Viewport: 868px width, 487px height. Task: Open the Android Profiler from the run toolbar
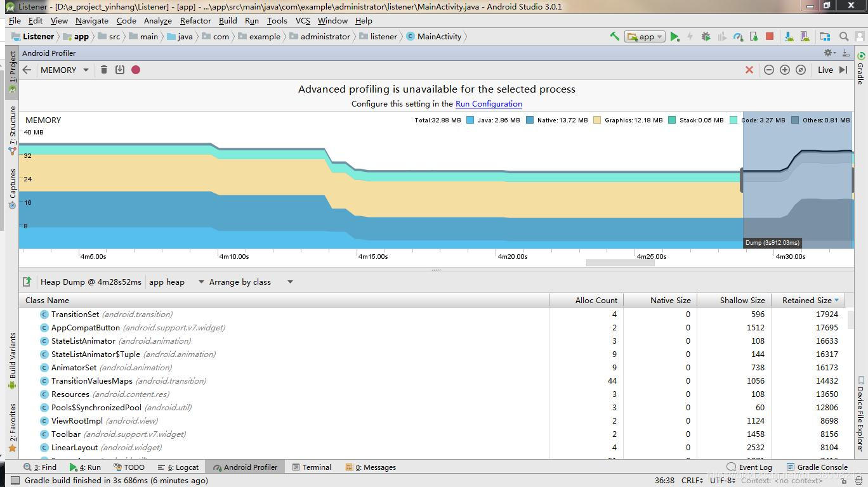tap(736, 36)
